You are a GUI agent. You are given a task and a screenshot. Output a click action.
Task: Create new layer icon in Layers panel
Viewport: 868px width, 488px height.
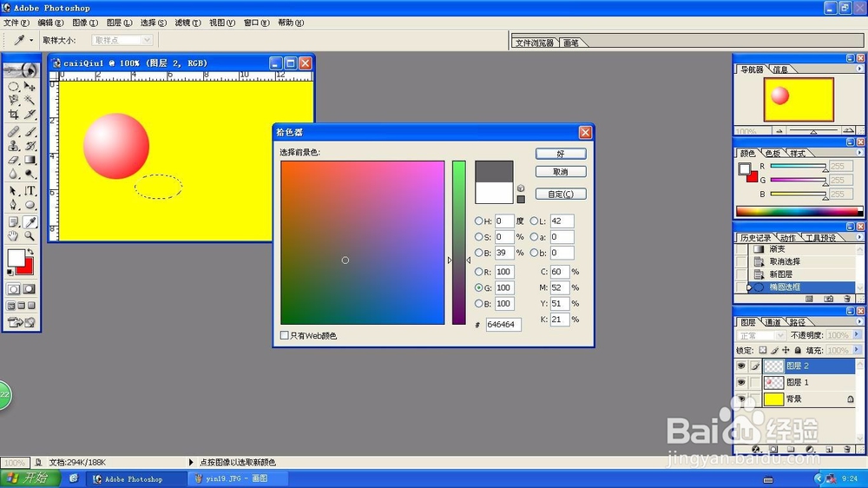pos(829,449)
